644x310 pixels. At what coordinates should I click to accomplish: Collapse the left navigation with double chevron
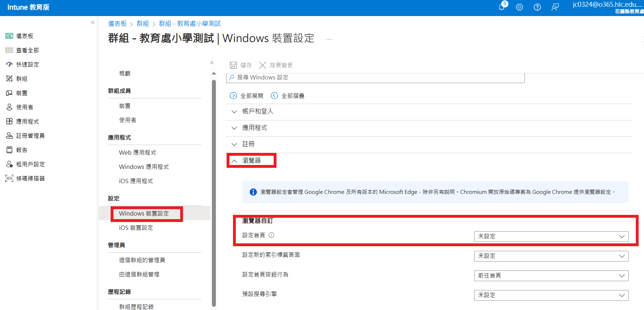93,22
